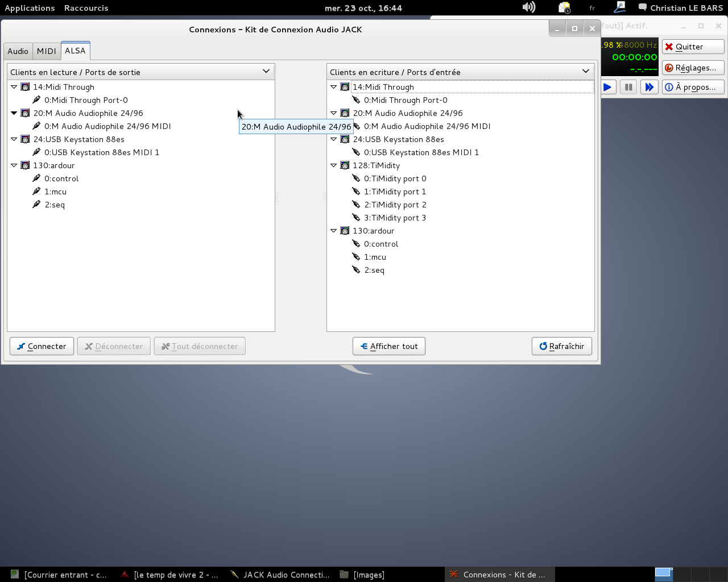The image size is (728, 582).
Task: Select TiMidity port 1 input icon
Action: [x=356, y=192]
